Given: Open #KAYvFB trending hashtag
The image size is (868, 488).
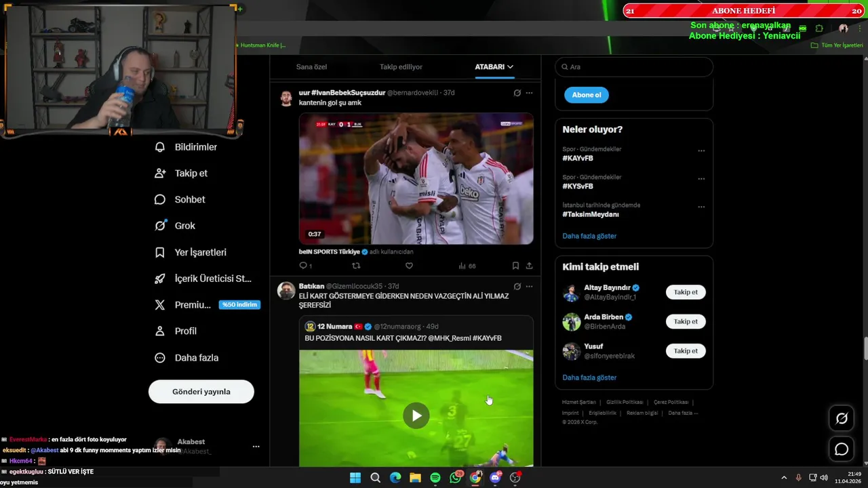Looking at the screenshot, I should click(x=578, y=159).
